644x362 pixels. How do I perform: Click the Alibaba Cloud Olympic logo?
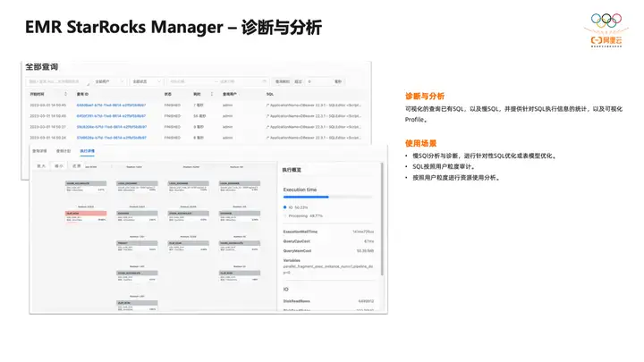click(x=606, y=30)
